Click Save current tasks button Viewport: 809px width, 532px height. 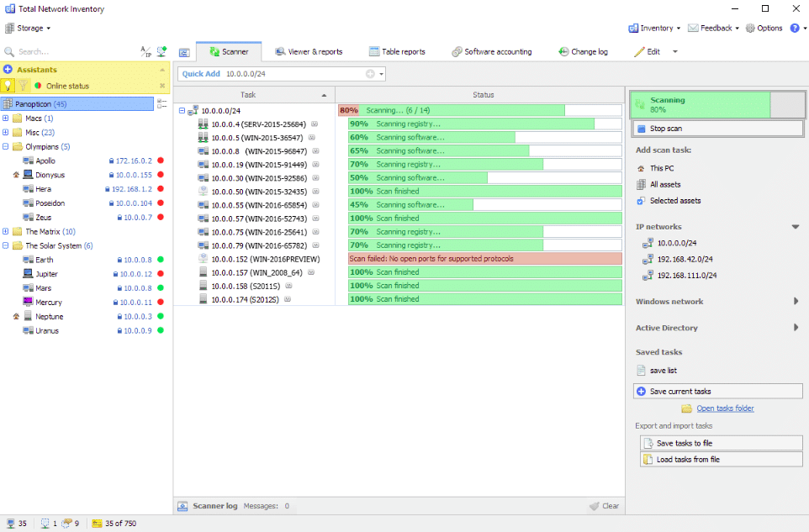(x=717, y=392)
